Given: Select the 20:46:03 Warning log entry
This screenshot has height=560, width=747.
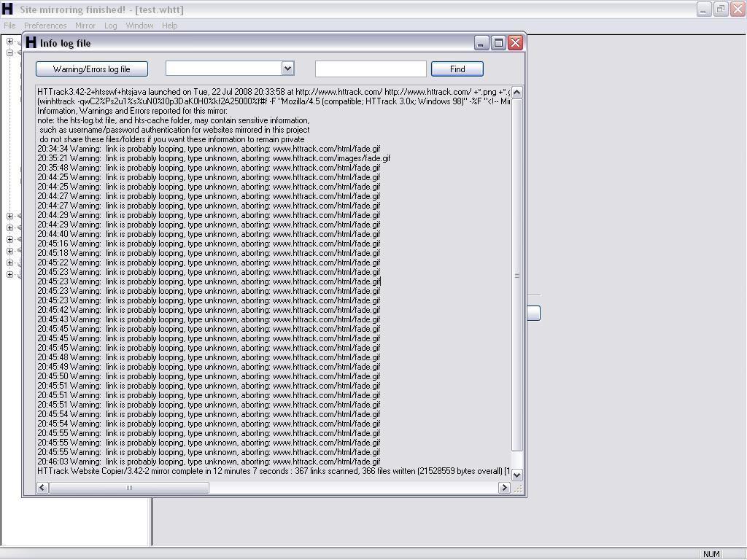Looking at the screenshot, I should [209, 462].
